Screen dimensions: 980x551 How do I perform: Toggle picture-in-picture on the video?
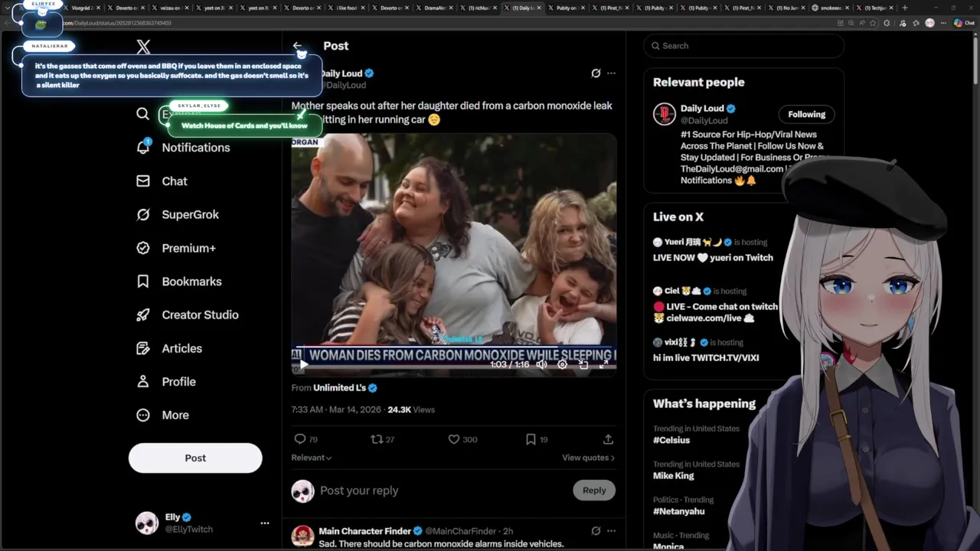583,364
